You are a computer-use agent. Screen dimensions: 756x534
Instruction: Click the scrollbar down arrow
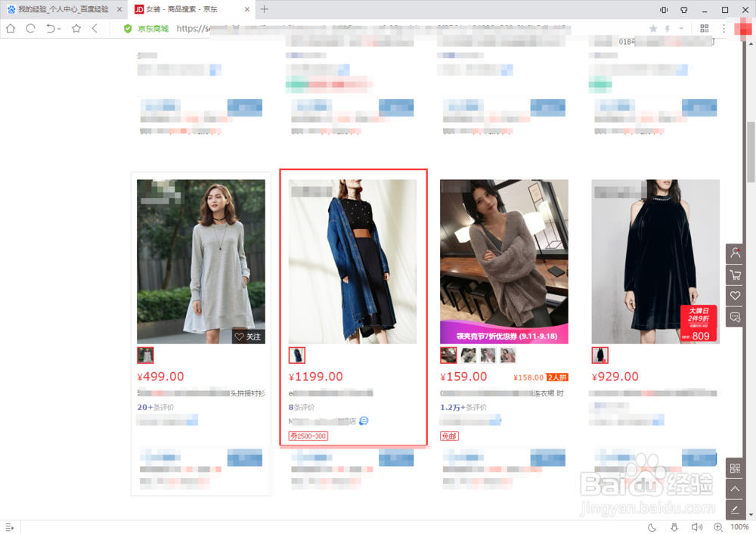751,514
